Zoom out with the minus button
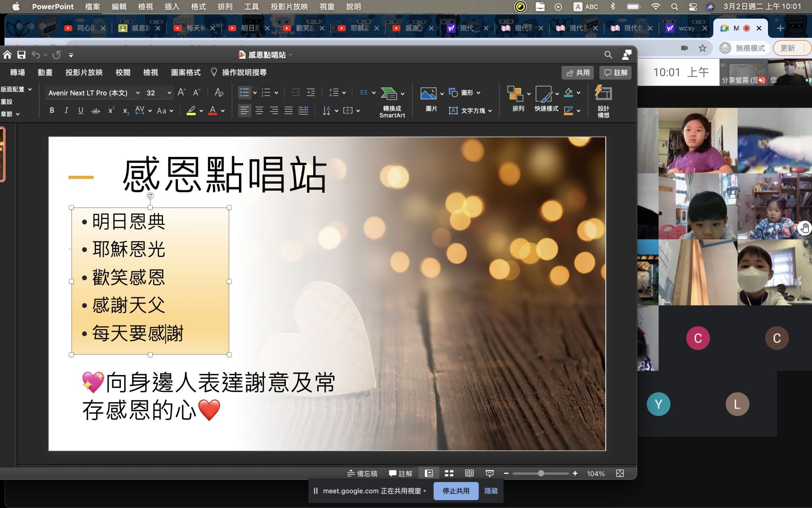The image size is (812, 508). click(506, 473)
